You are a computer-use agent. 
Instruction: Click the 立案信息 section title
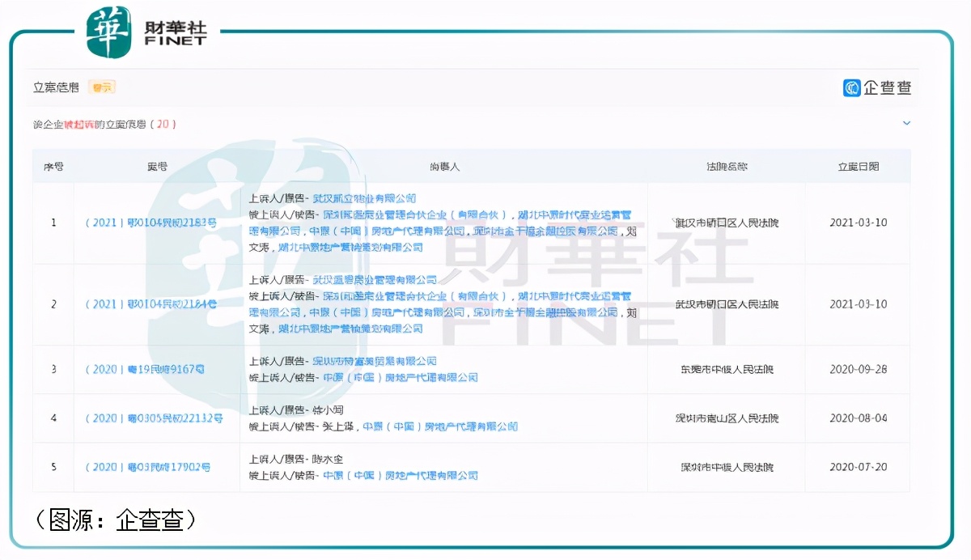(x=56, y=87)
